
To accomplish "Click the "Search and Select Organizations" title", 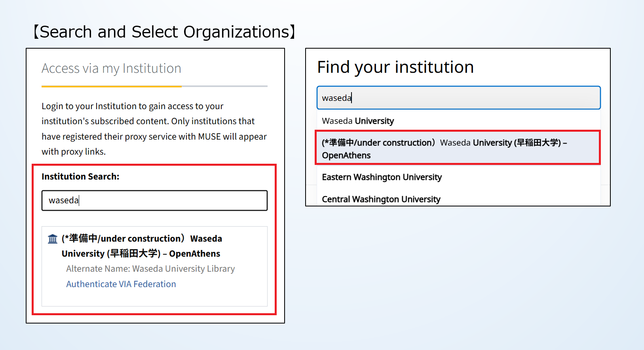I will 164,32.
